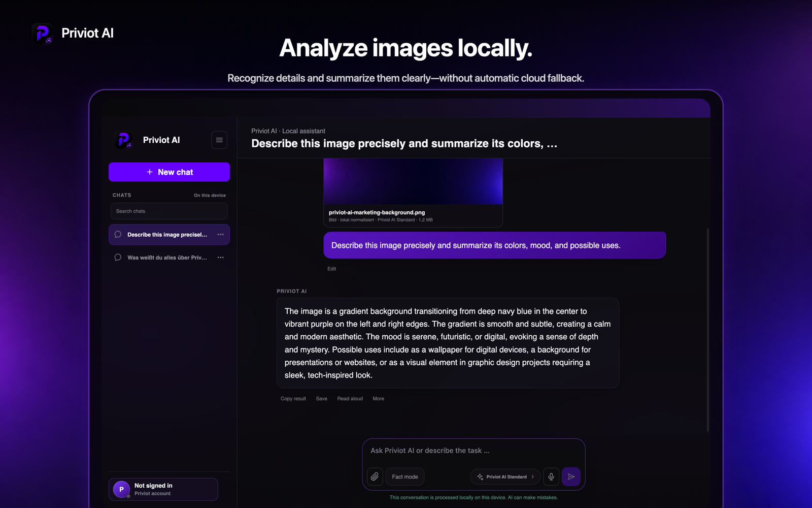Click chat bubble icon of 'Describe this image' chat
This screenshot has height=508, width=812.
click(x=118, y=235)
